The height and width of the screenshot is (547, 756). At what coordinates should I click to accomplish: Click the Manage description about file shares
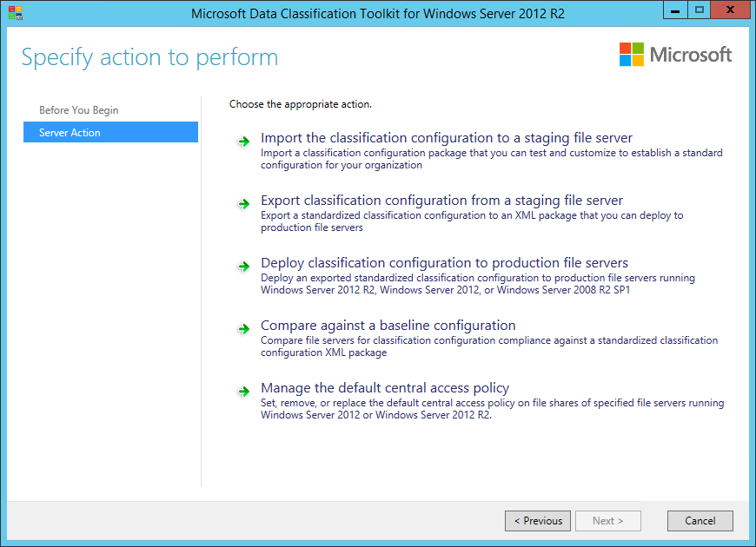click(x=492, y=409)
